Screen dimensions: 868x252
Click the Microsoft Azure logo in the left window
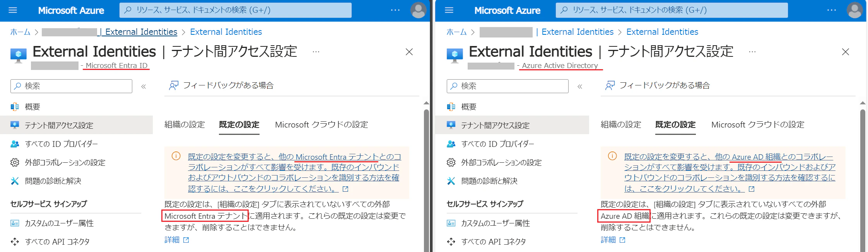(x=71, y=10)
